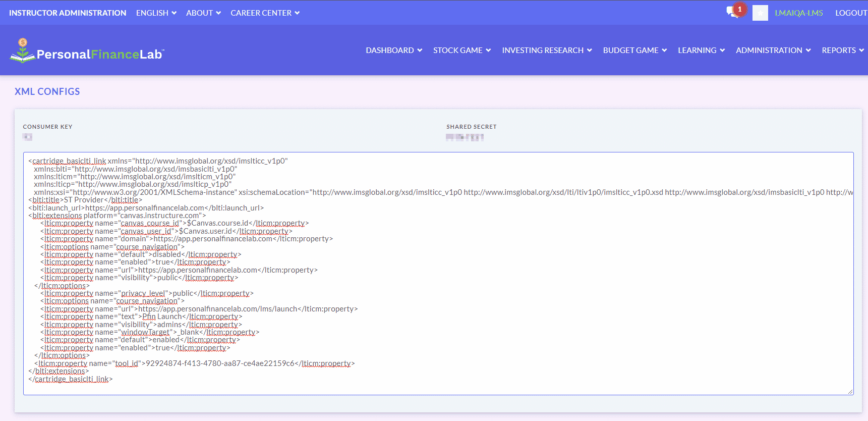The image size is (868, 421).
Task: Click the blurred consumer key value
Action: [27, 137]
